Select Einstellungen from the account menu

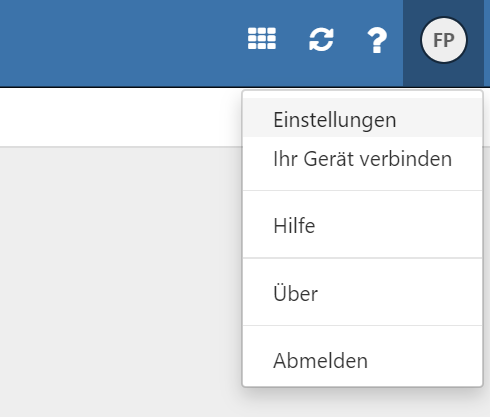pyautogui.click(x=363, y=118)
